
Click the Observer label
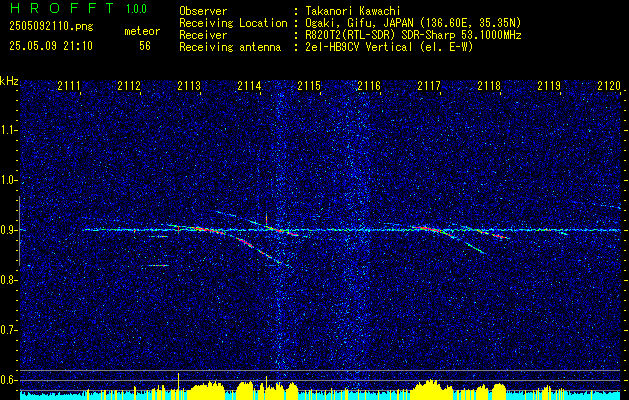(x=203, y=11)
